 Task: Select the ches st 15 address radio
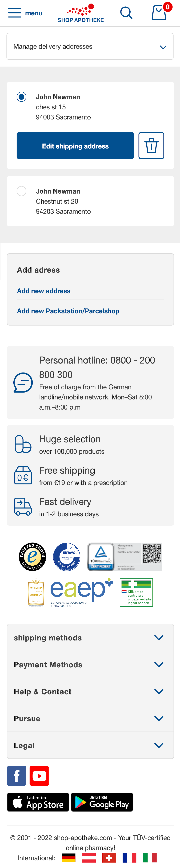click(22, 97)
